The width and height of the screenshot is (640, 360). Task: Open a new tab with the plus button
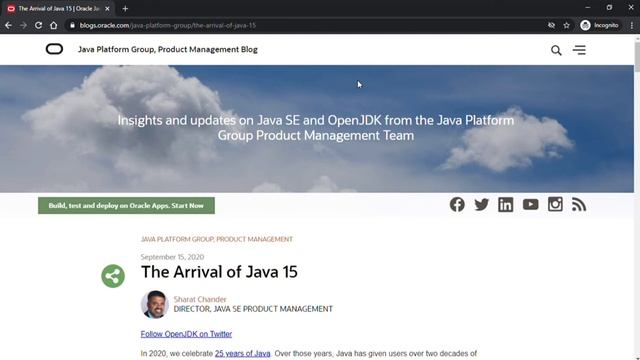125,9
